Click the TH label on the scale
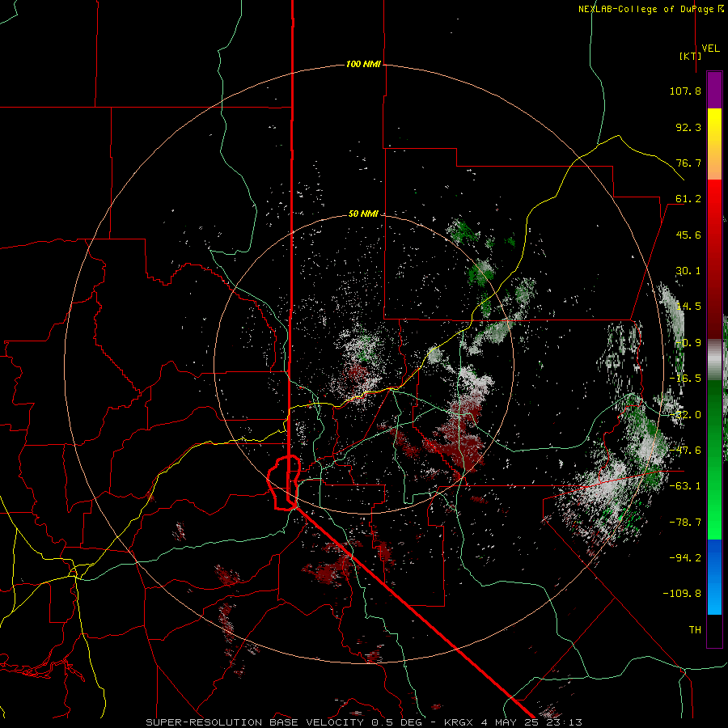 pyautogui.click(x=695, y=630)
